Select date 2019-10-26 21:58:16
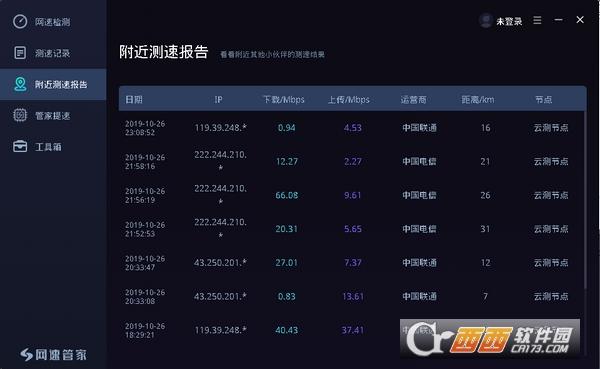Viewport: 600px width, 369px height. 145,162
